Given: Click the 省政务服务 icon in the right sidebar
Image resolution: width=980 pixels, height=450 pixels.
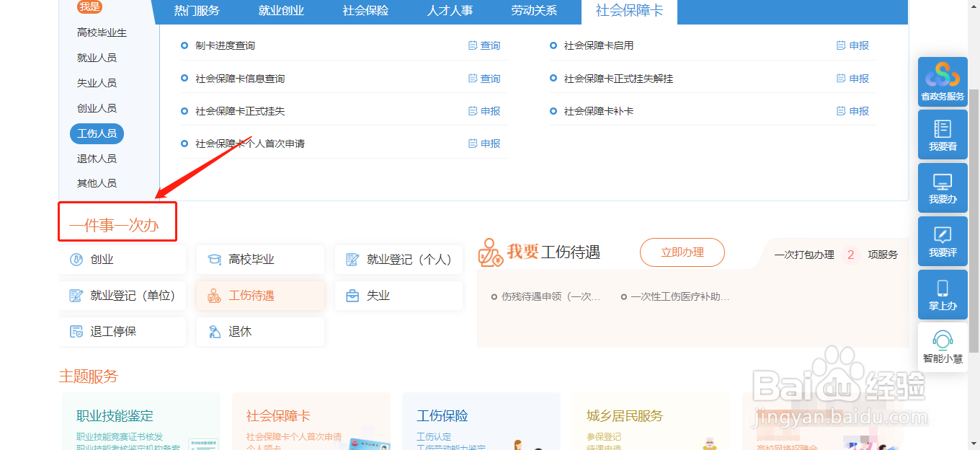Looking at the screenshot, I should [942, 81].
